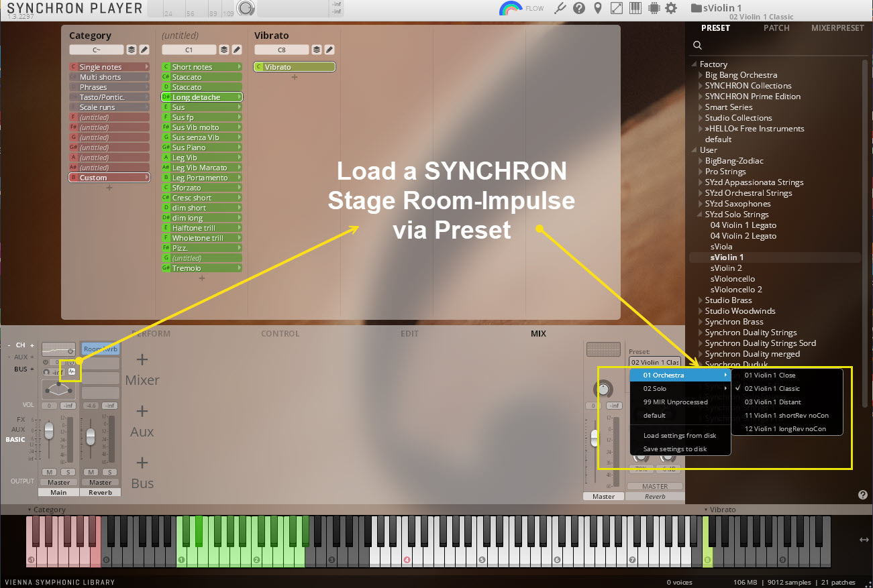Click the resize window arrow icon
The height and width of the screenshot is (588, 873).
616,8
